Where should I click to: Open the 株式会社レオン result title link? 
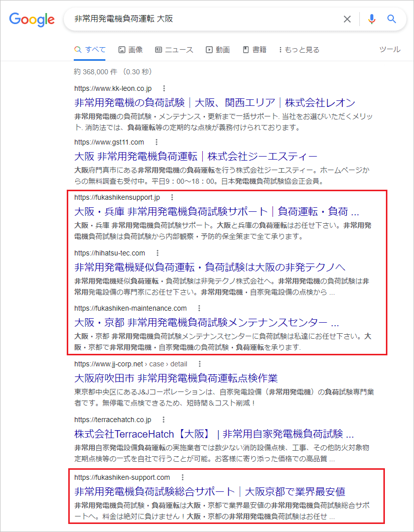[214, 102]
